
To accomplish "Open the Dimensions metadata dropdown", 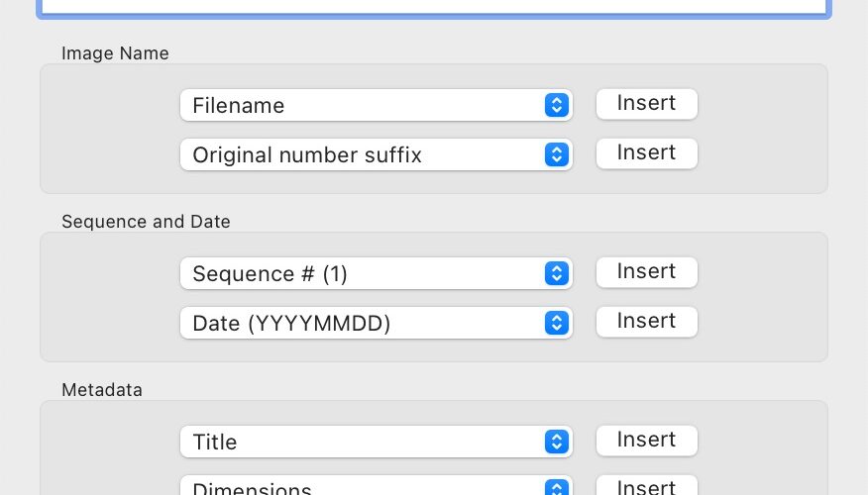I will [376, 486].
